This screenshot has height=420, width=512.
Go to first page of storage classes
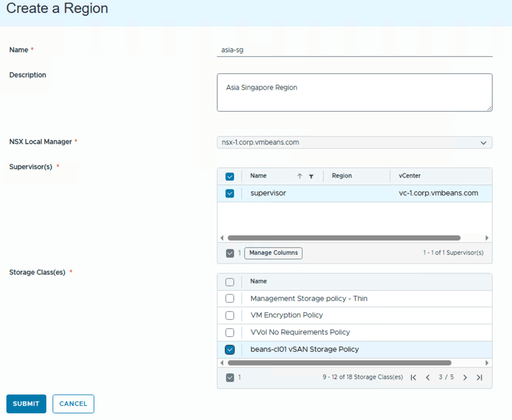pos(413,377)
